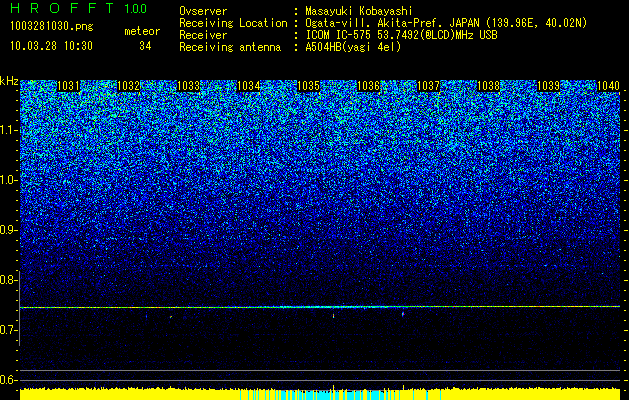Click the 0.7 frequency axis label

click(x=8, y=330)
